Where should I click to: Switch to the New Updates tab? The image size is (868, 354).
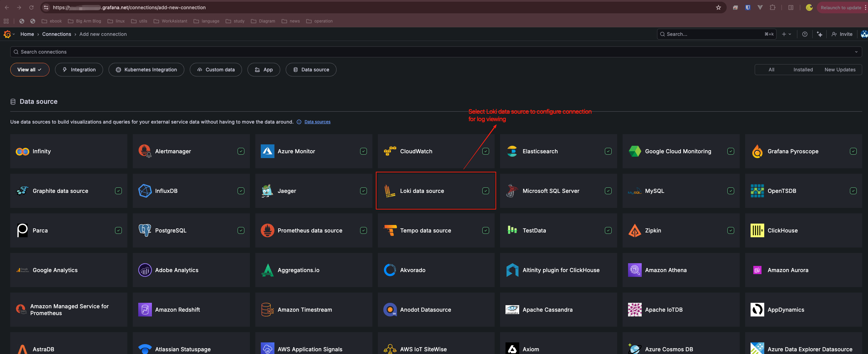pyautogui.click(x=840, y=70)
